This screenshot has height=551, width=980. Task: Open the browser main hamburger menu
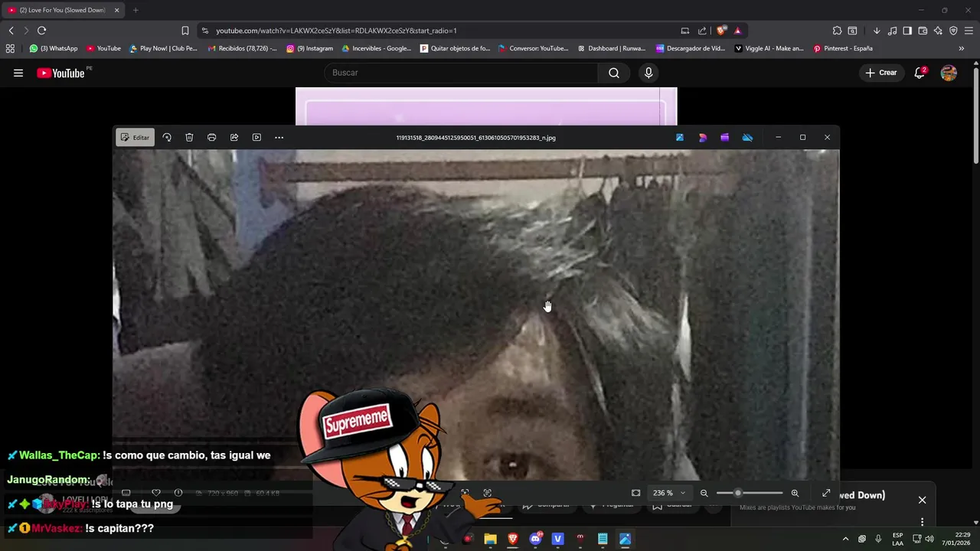[x=969, y=31]
